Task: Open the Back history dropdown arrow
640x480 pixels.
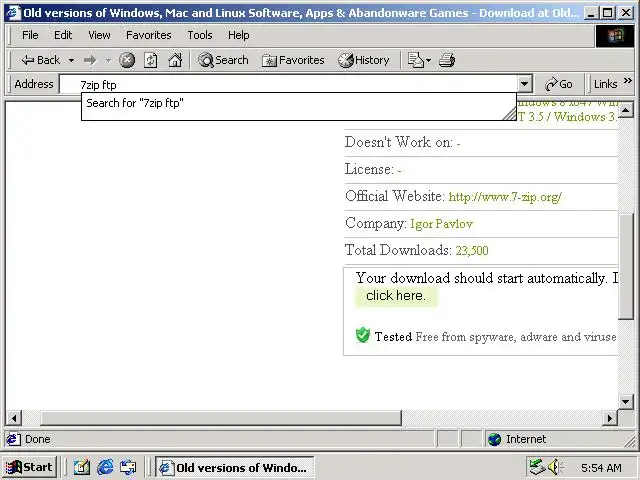Action: tap(71, 60)
